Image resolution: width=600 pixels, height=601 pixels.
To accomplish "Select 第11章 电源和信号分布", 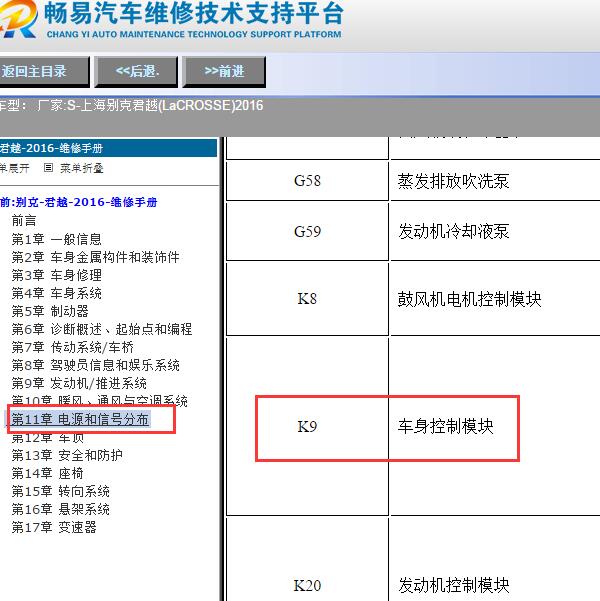I will pos(80,419).
